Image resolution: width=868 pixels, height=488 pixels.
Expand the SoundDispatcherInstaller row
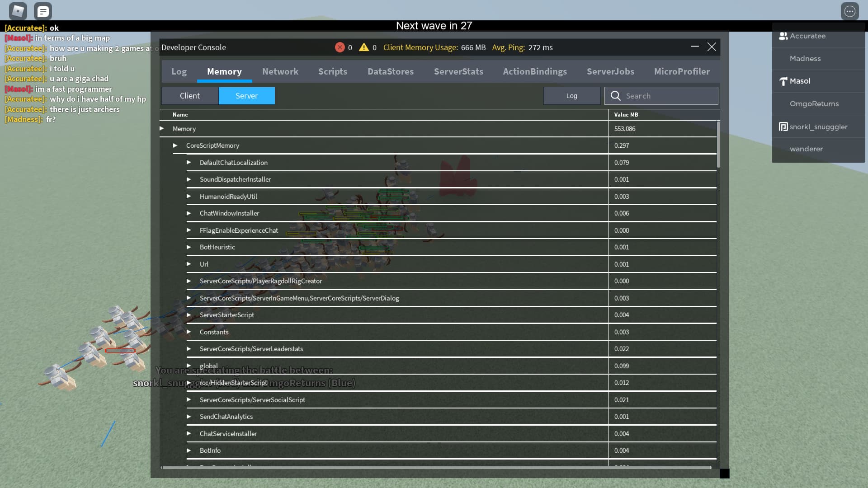[189, 179]
